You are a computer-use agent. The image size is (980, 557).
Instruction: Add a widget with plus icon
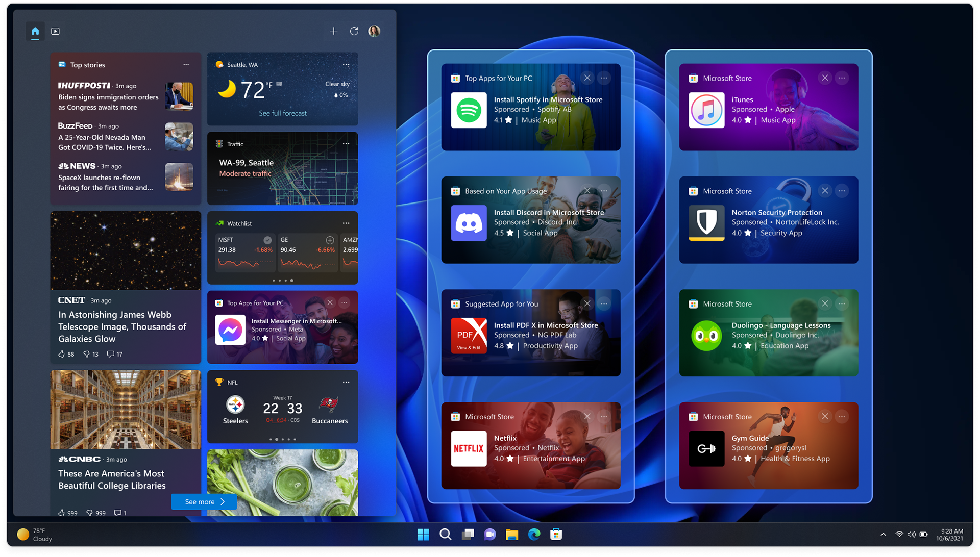[x=333, y=31]
